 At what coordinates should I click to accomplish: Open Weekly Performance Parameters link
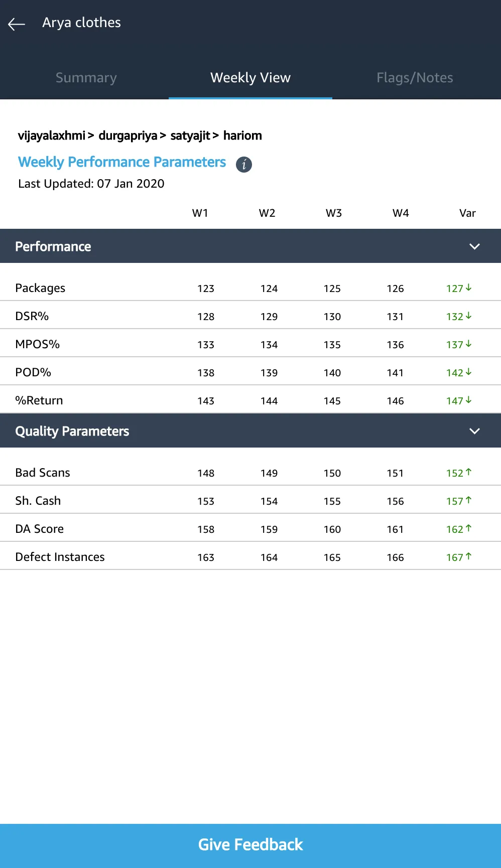122,162
